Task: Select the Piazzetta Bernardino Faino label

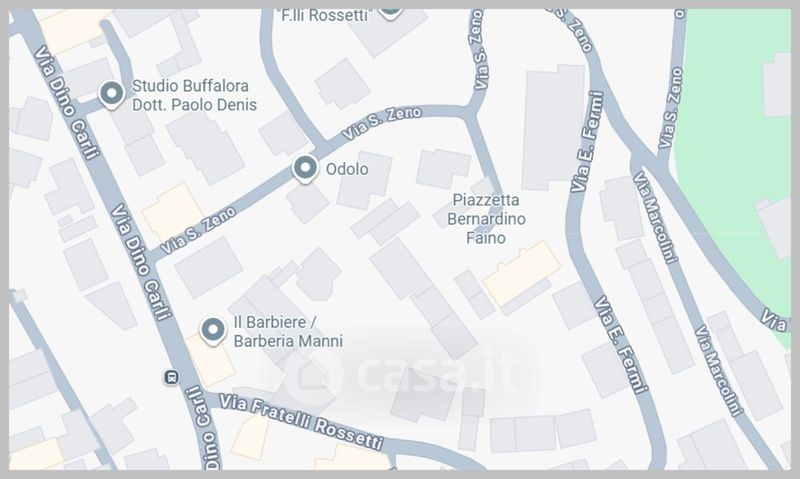Action: point(486,219)
